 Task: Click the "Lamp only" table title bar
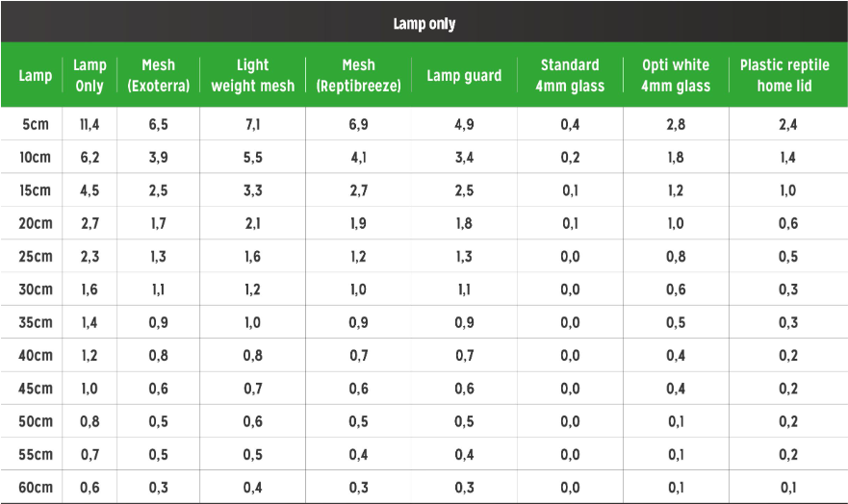(424, 23)
